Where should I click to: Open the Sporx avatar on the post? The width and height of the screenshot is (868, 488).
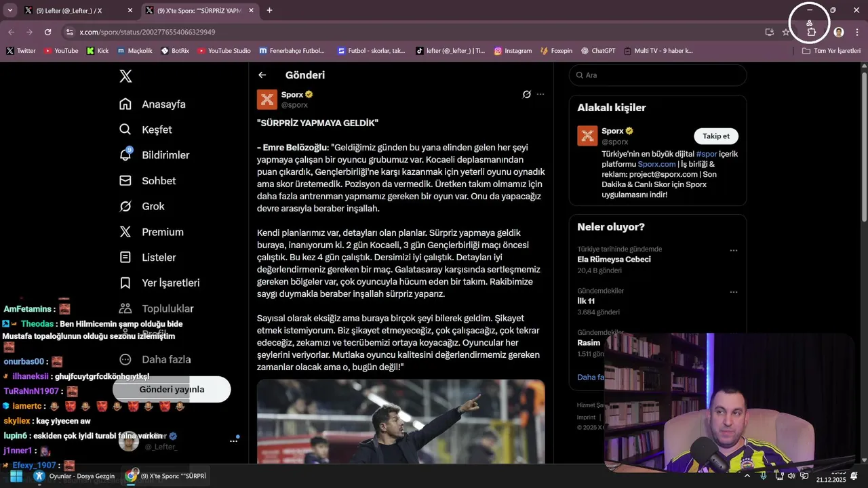(x=267, y=100)
